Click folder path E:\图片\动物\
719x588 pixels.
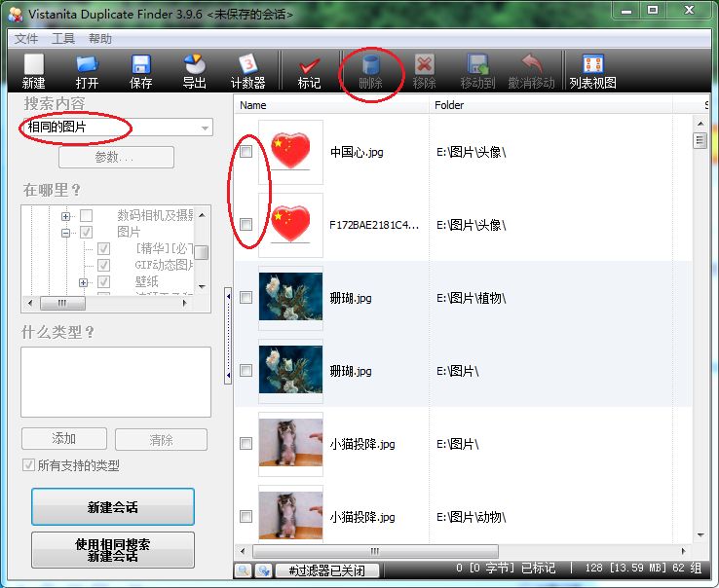pyautogui.click(x=471, y=517)
